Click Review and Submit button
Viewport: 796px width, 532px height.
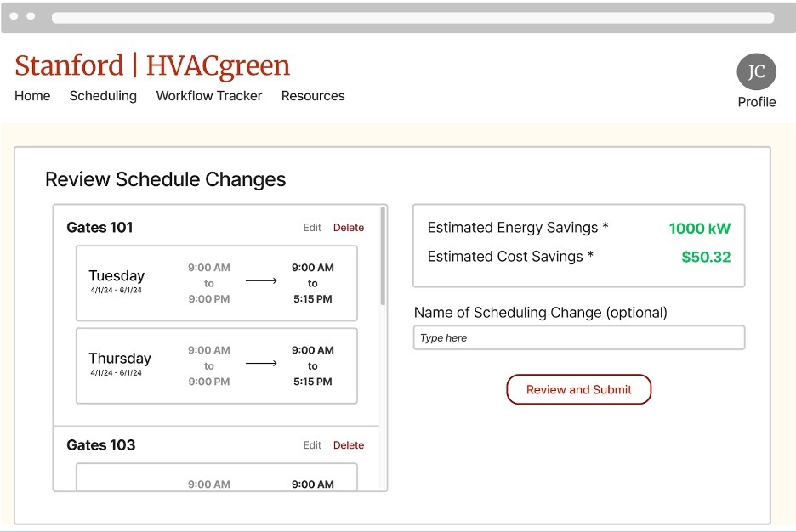point(579,389)
